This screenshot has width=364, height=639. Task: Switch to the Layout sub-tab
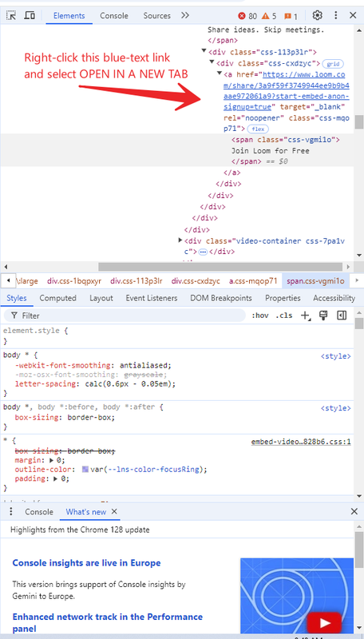(x=101, y=298)
